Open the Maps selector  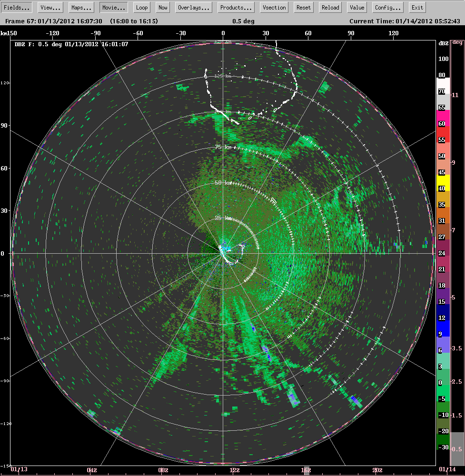click(80, 7)
